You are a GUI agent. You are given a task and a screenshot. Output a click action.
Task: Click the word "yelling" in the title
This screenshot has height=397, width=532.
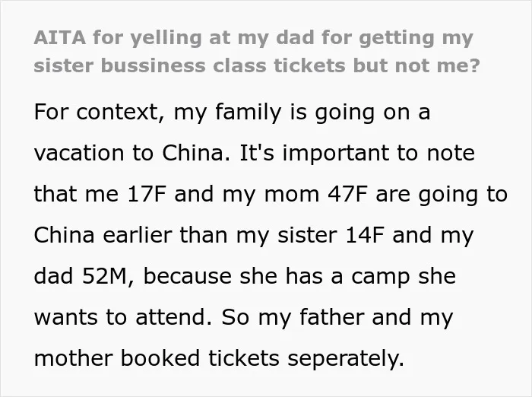166,39
